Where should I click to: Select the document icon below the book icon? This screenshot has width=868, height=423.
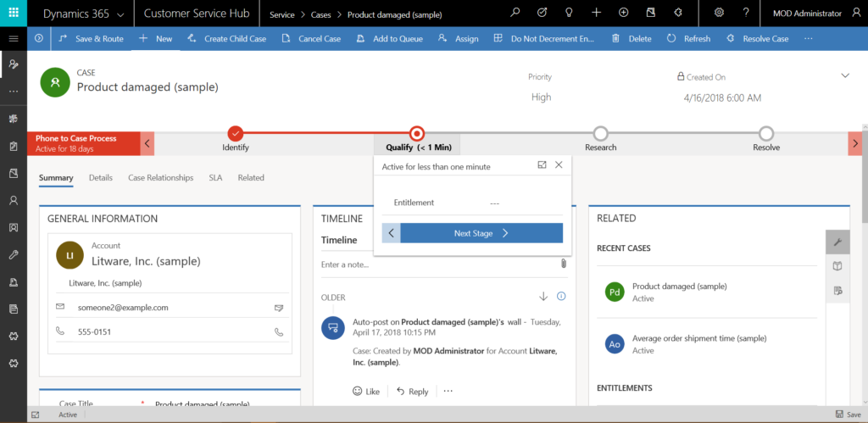[x=837, y=291]
